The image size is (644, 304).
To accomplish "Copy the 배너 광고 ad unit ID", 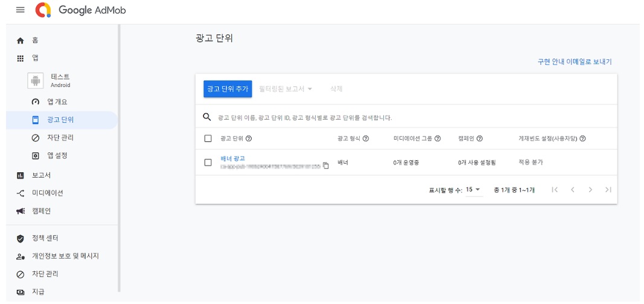I will [326, 166].
